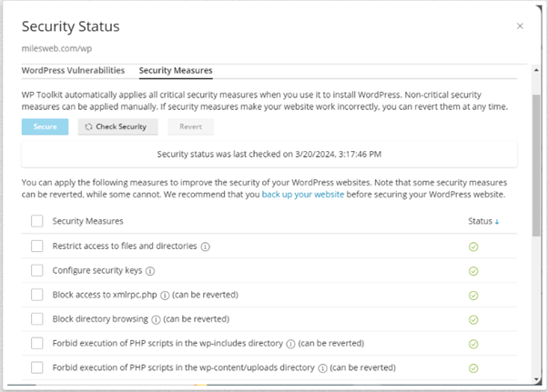The height and width of the screenshot is (392, 548).
Task: Sort by the Status column header
Action: [483, 221]
